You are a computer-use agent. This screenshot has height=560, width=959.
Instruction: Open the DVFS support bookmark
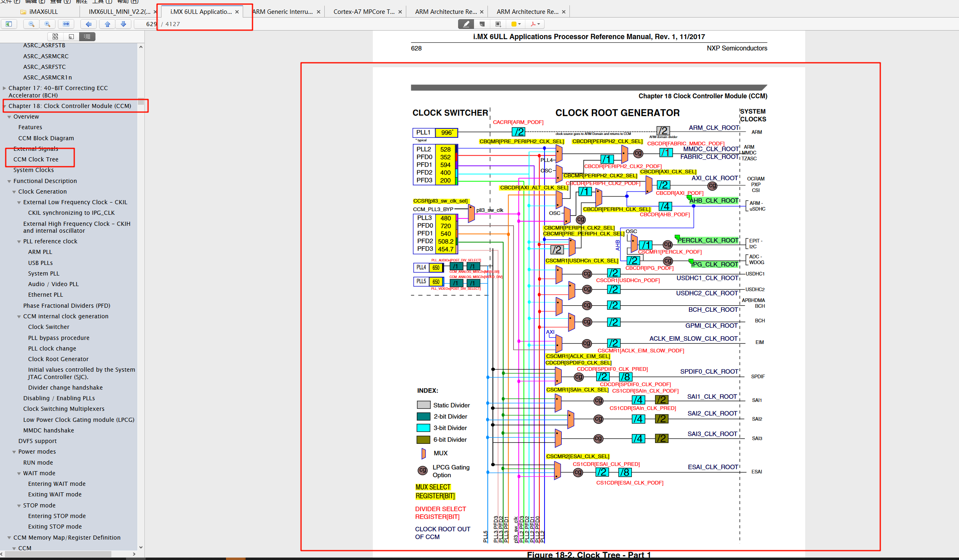(38, 441)
